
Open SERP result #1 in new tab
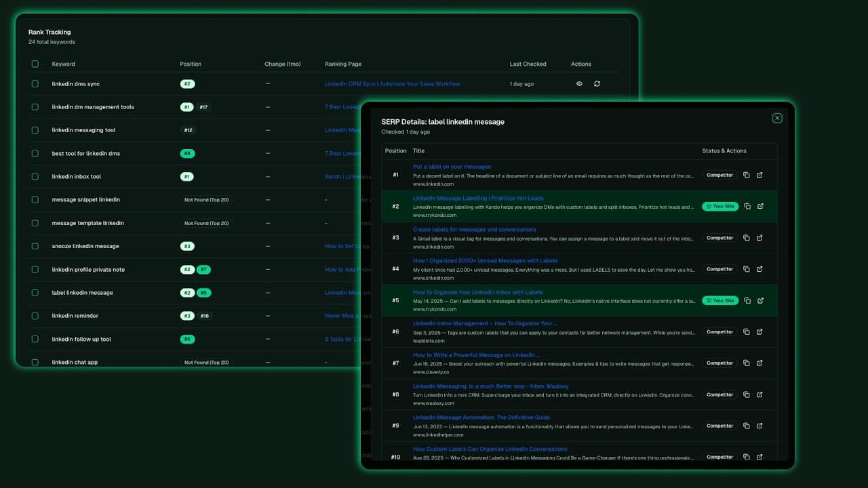[x=759, y=175]
